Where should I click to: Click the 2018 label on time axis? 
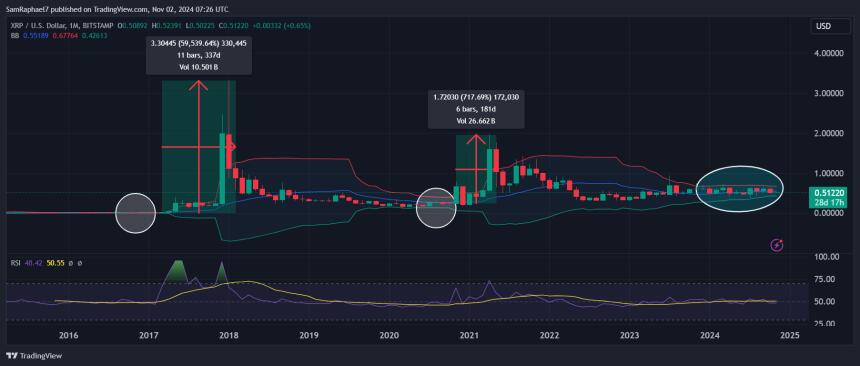click(229, 335)
